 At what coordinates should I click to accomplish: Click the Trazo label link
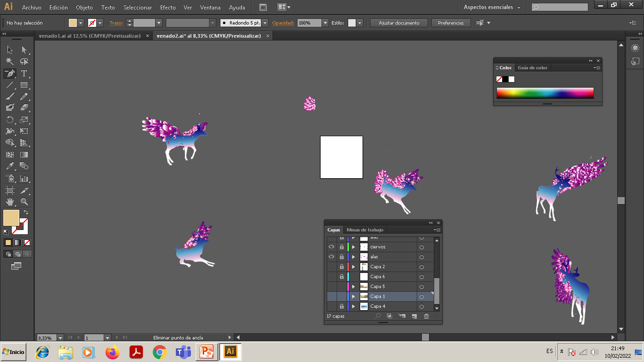coord(116,23)
